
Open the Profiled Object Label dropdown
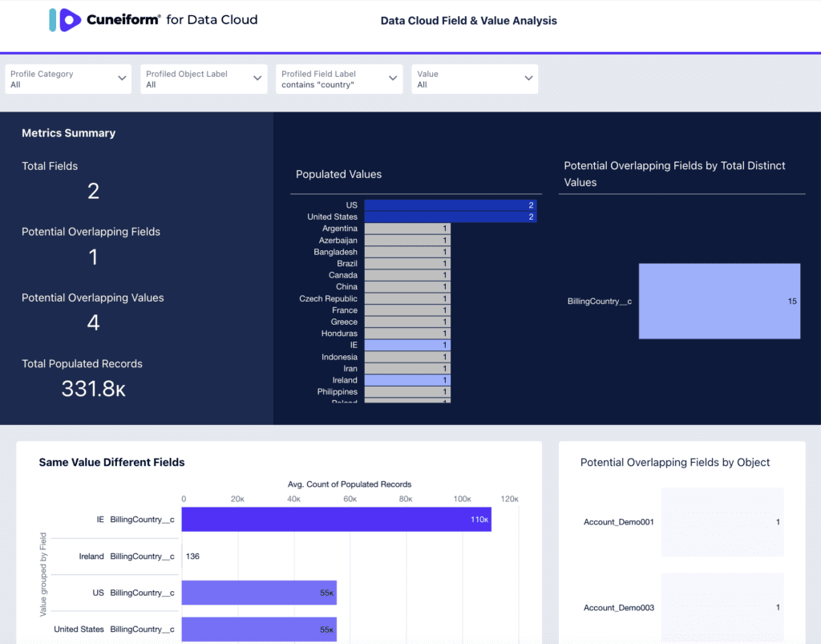point(204,79)
